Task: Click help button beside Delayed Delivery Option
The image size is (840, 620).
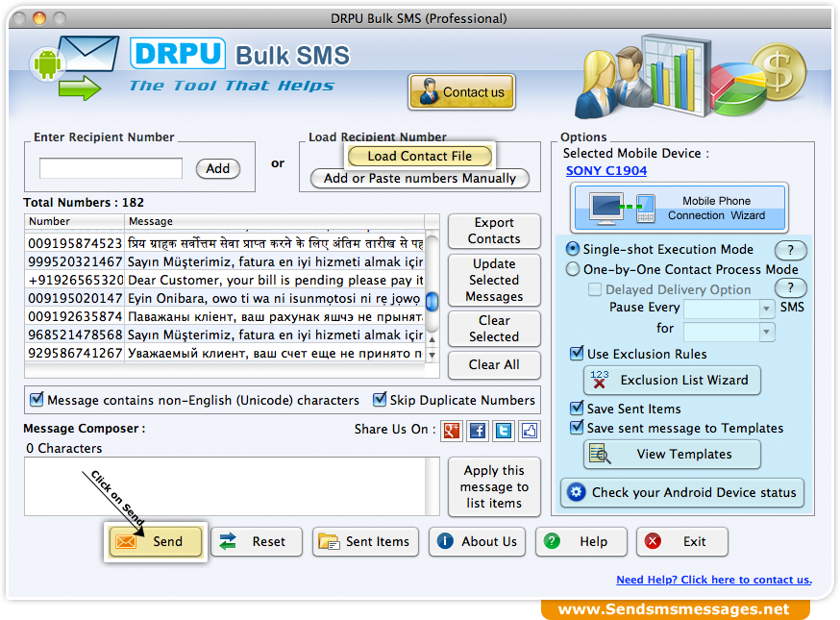Action: 790,287
